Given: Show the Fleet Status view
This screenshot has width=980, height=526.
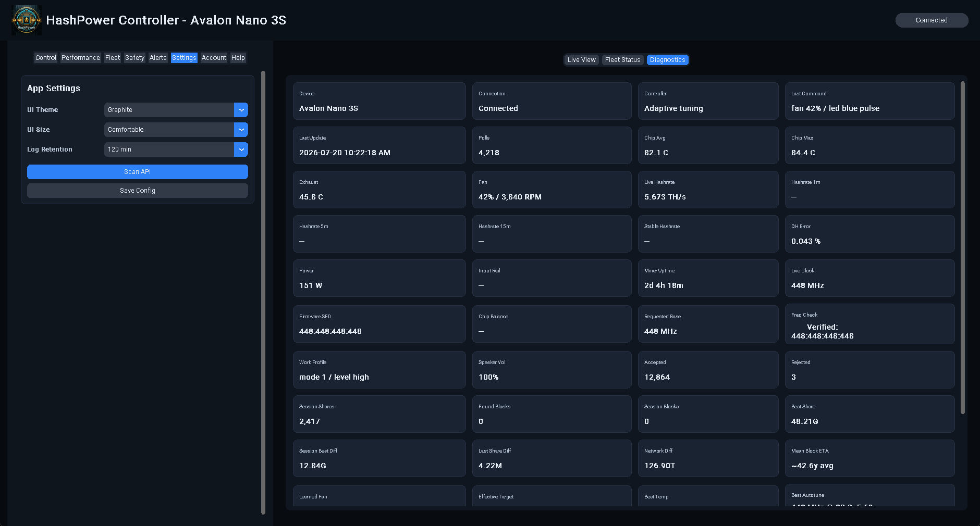Looking at the screenshot, I should [x=622, y=60].
